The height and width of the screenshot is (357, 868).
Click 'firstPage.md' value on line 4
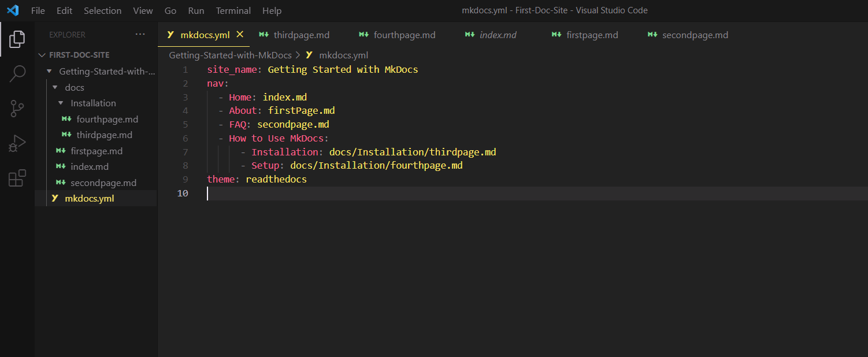(x=302, y=110)
